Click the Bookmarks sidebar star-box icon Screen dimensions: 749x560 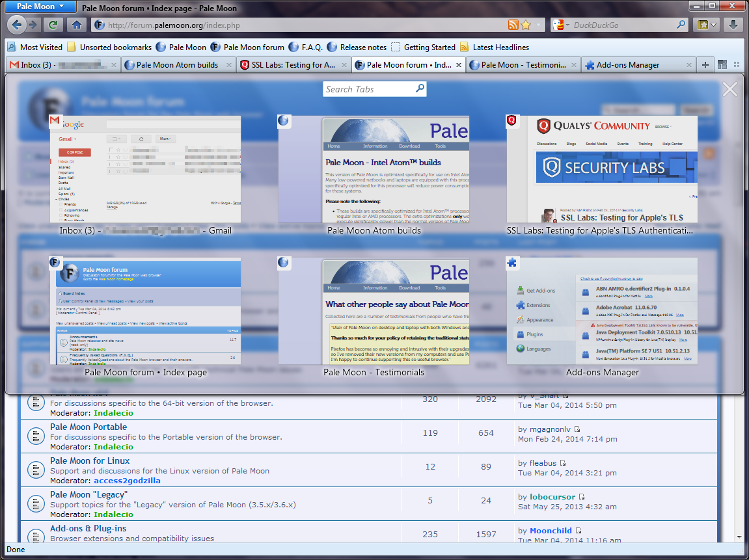tap(704, 25)
